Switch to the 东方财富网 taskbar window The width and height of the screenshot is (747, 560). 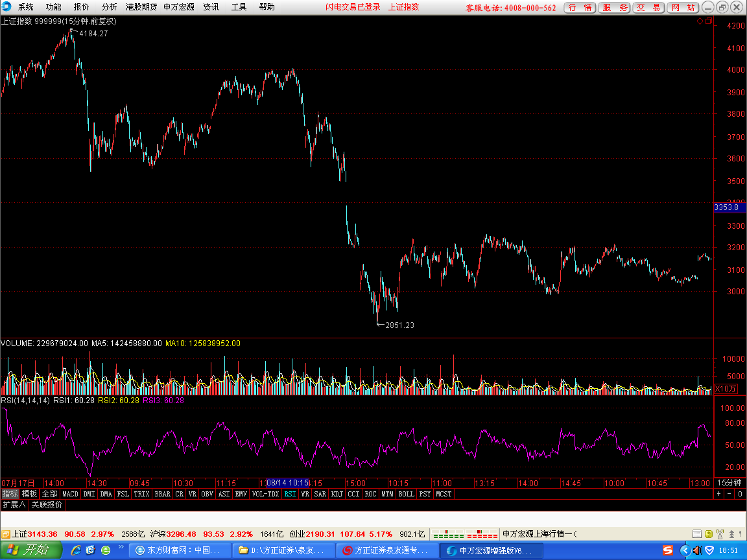180,550
